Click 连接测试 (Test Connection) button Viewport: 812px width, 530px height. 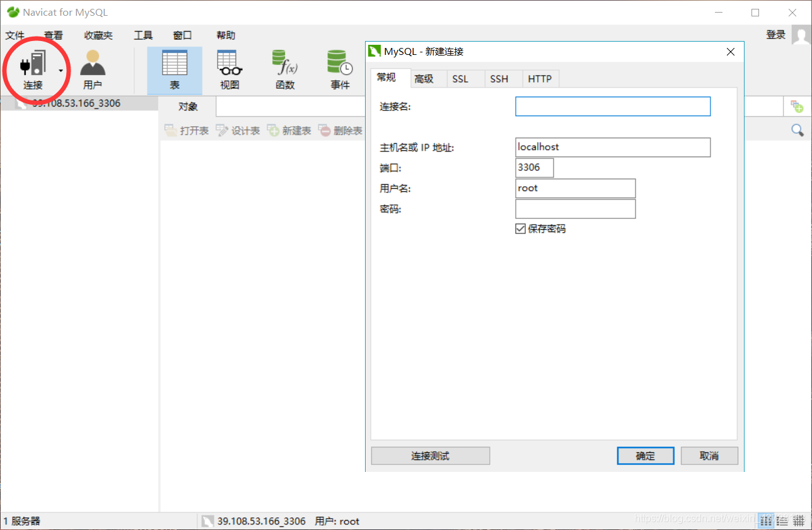click(x=431, y=456)
